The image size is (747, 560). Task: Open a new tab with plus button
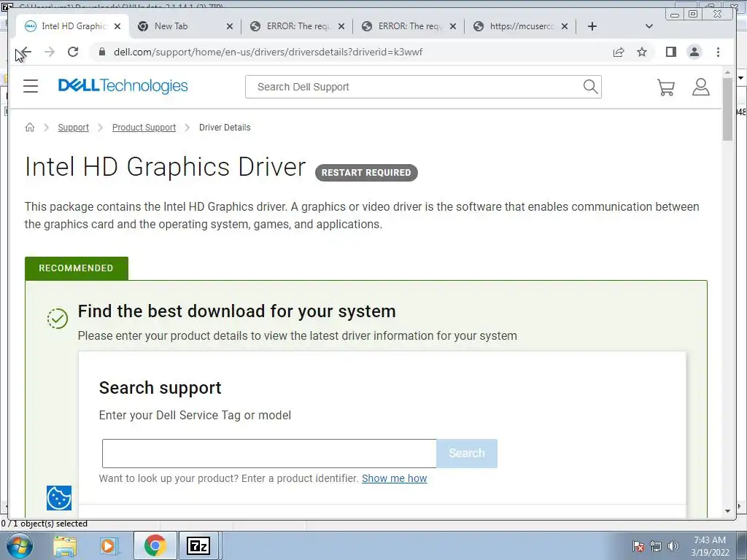(592, 26)
